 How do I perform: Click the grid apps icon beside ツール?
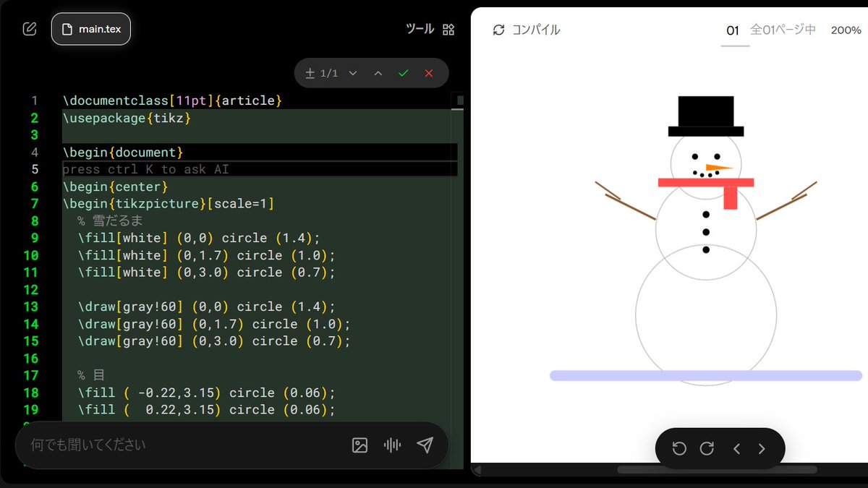click(448, 29)
